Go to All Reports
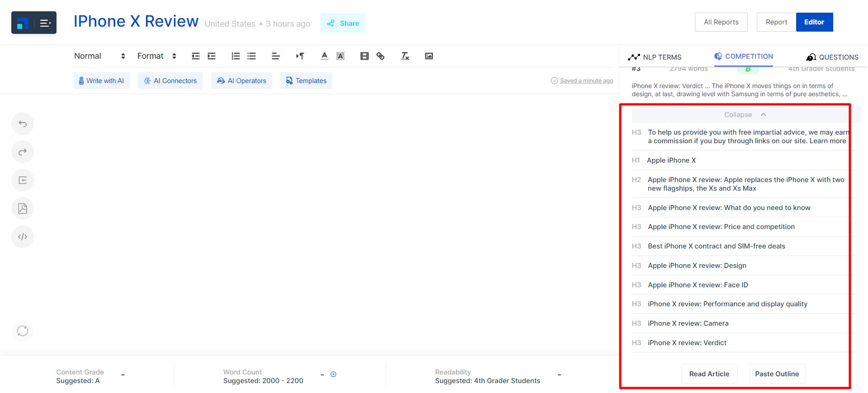The width and height of the screenshot is (868, 393). point(721,22)
